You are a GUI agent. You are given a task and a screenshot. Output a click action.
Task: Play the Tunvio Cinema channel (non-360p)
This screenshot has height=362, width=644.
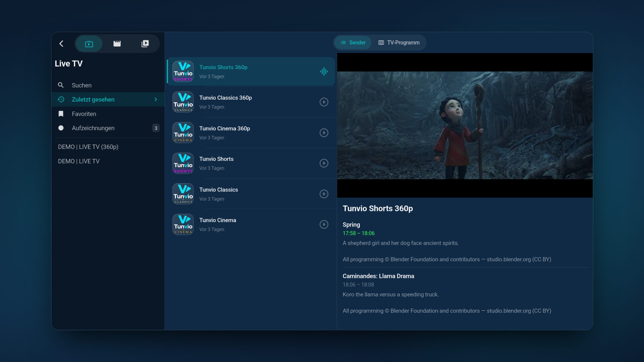point(324,224)
